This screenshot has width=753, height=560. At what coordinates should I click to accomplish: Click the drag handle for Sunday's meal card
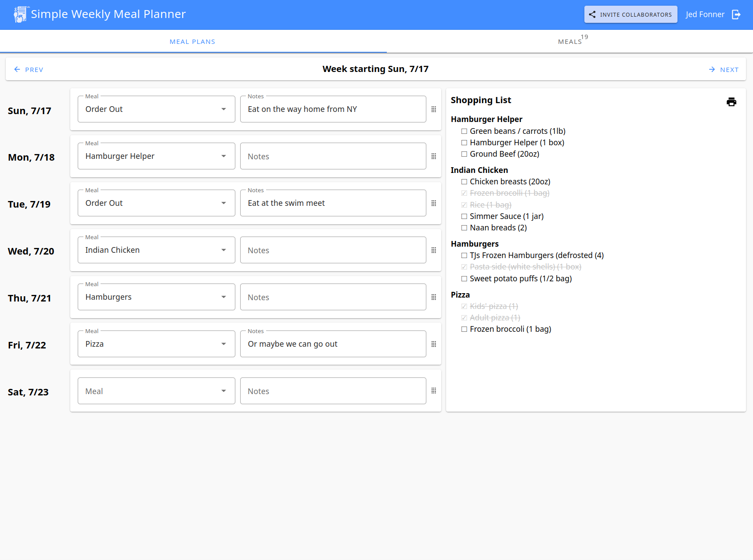coord(434,109)
